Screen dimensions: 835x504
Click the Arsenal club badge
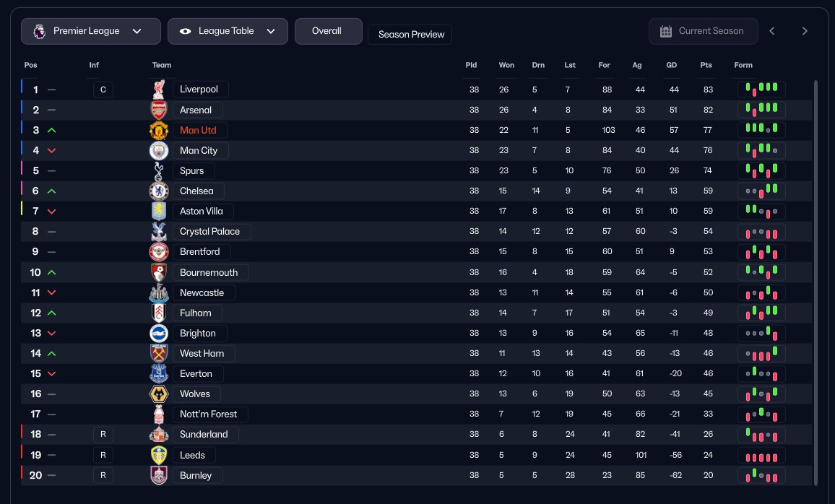click(x=159, y=110)
